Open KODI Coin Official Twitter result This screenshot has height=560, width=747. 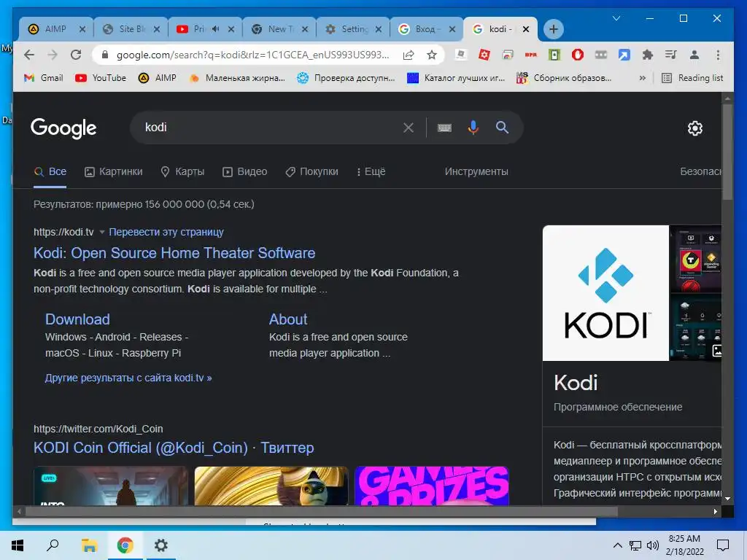tap(174, 448)
